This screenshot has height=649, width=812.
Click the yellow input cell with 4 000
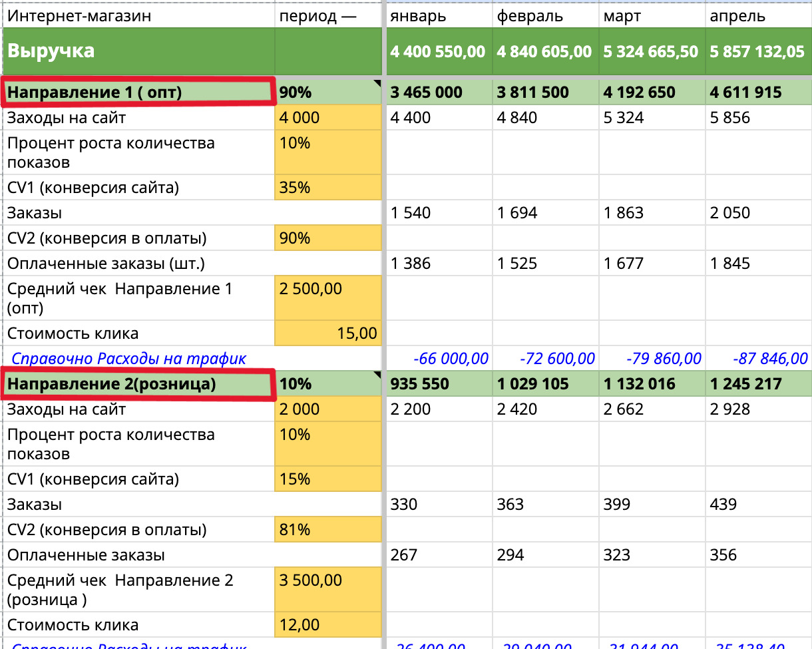[327, 118]
